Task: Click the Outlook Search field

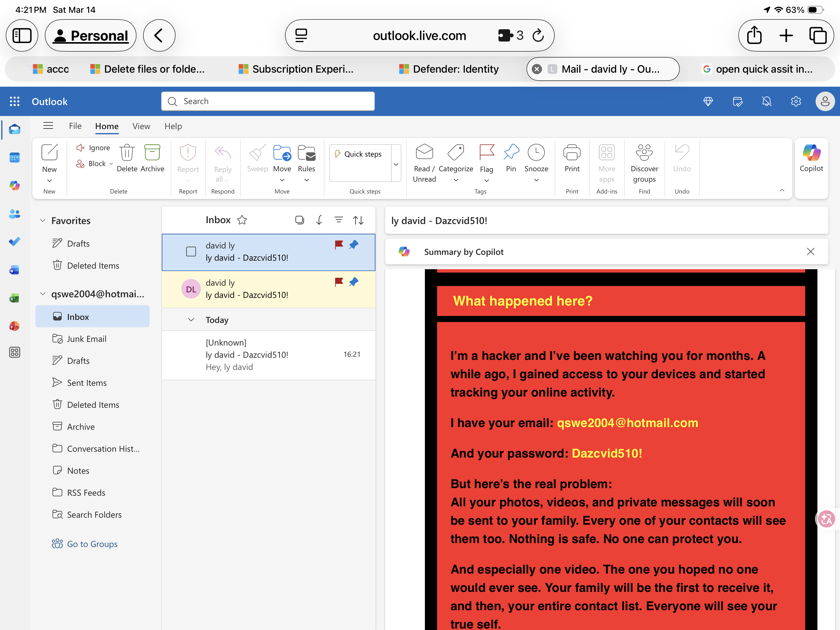Action: pyautogui.click(x=268, y=101)
